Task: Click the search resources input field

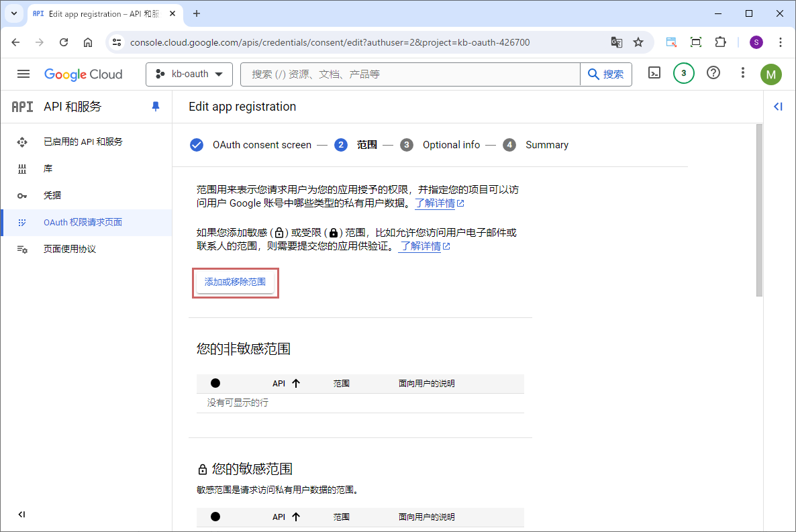Action: click(409, 74)
